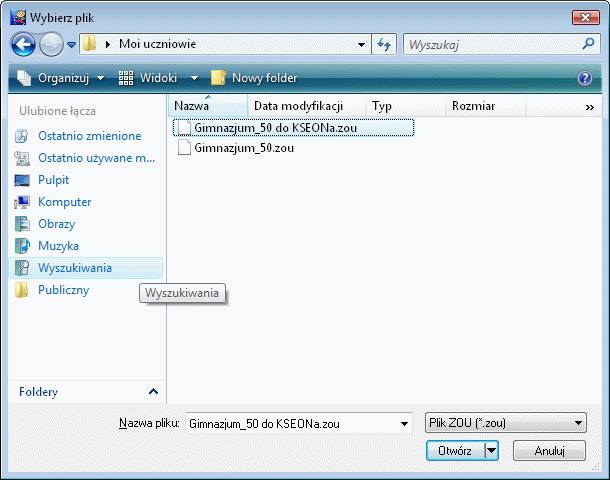This screenshot has height=480, width=610.
Task: Click the Pulpit desktop icon
Action: coord(22,180)
